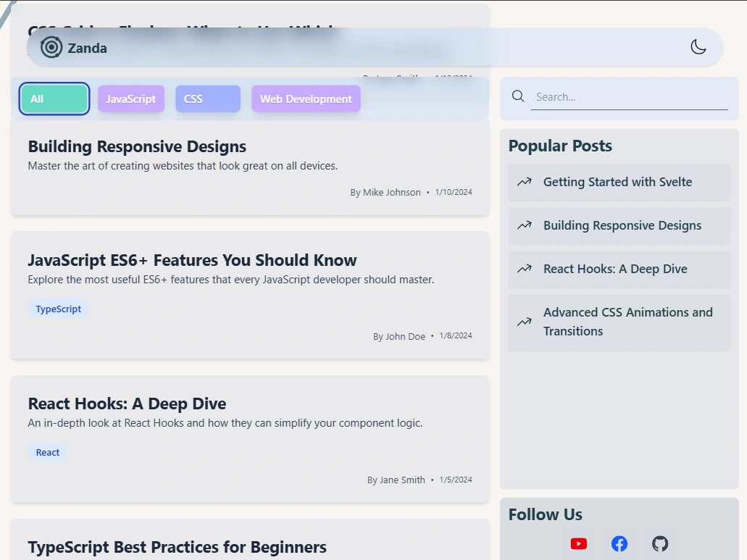Open JavaScript ES6+ Features article title
This screenshot has height=560, width=747.
point(192,260)
